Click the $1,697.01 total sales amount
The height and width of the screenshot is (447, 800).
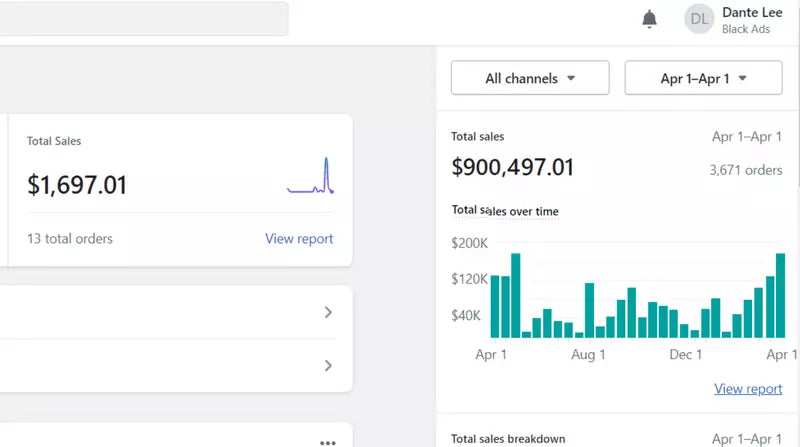pyautogui.click(x=77, y=185)
